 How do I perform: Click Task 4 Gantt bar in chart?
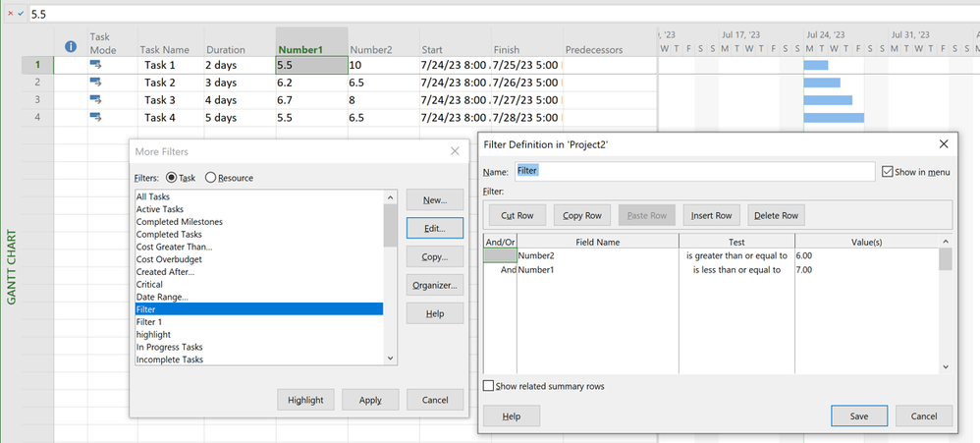pyautogui.click(x=834, y=118)
